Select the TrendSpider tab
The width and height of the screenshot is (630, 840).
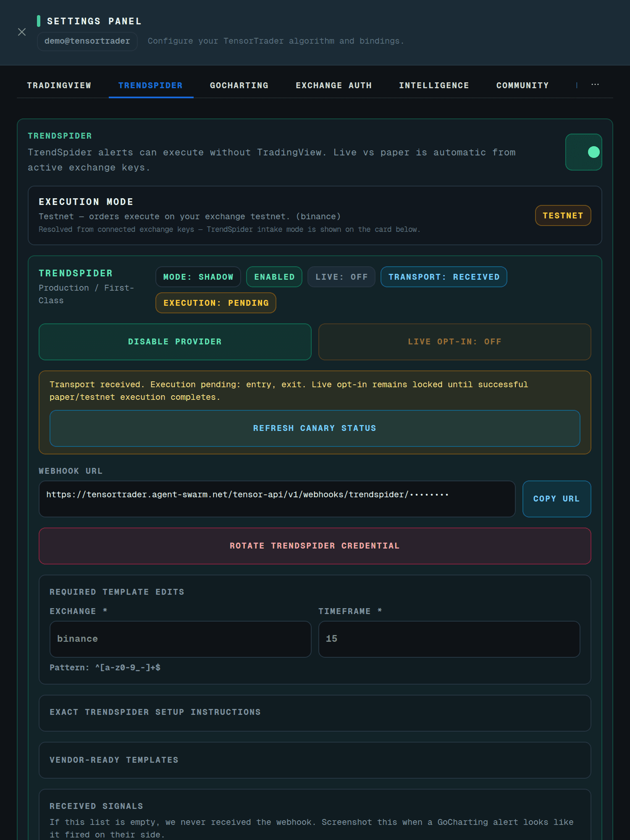click(x=151, y=85)
